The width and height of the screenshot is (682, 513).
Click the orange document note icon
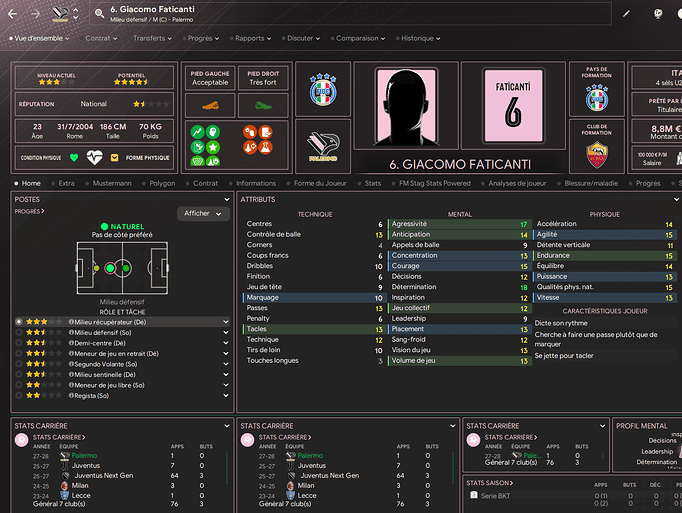[x=265, y=132]
